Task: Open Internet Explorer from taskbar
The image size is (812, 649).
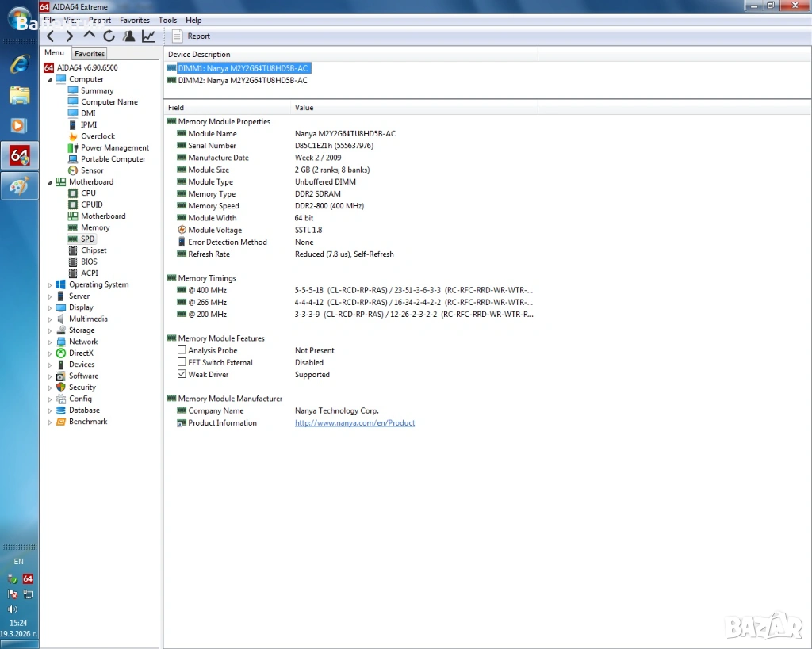Action: 19,65
